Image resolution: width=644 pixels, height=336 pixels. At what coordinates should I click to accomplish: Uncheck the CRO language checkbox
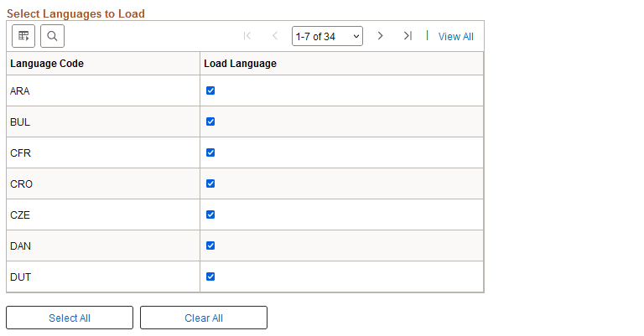(210, 184)
